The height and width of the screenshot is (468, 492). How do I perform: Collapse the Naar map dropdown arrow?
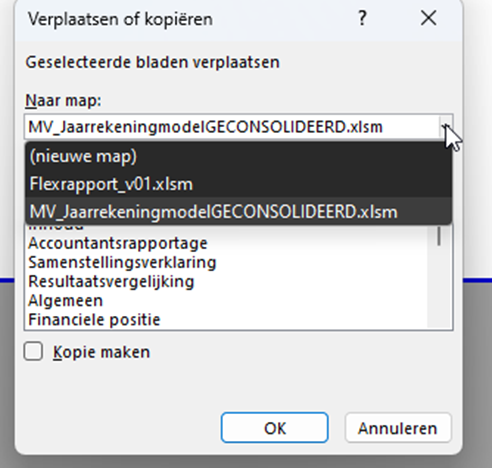pos(446,127)
